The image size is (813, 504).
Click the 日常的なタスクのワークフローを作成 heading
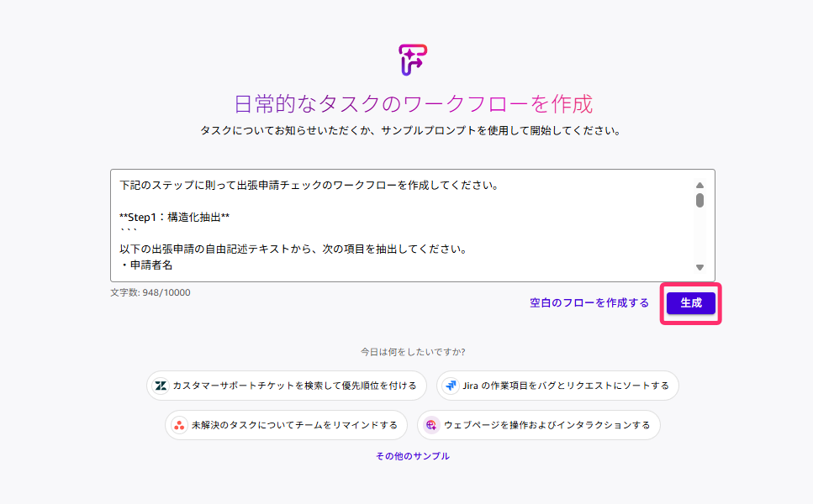413,104
